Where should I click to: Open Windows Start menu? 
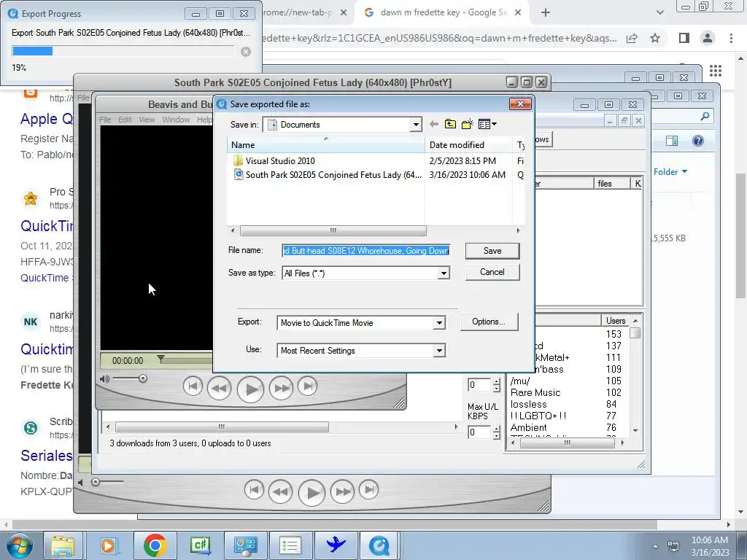coord(19,545)
